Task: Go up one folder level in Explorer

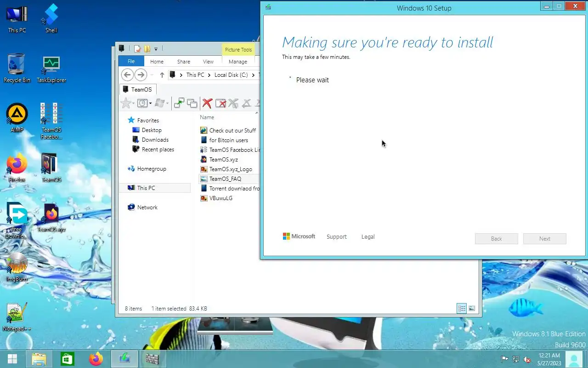Action: click(162, 75)
